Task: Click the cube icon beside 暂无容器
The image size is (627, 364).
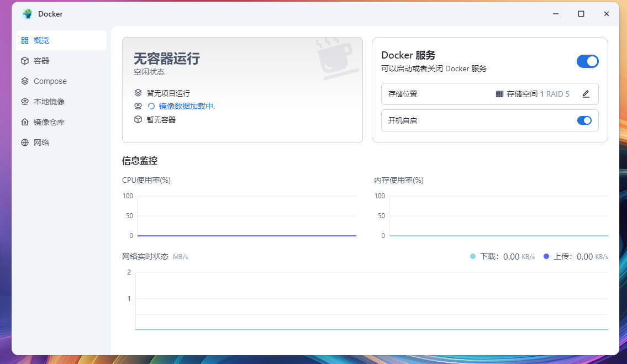Action: pos(138,119)
